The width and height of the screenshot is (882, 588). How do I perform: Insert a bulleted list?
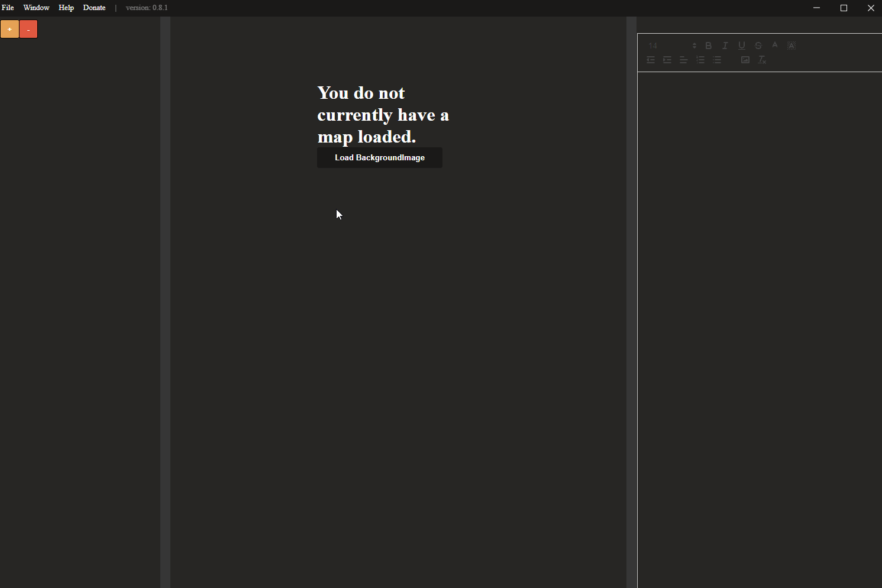click(717, 60)
